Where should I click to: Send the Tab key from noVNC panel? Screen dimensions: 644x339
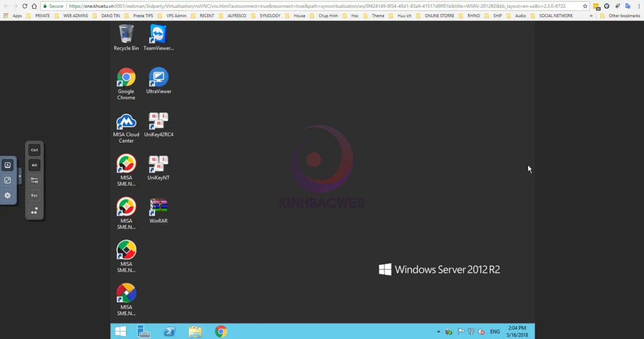click(34, 180)
